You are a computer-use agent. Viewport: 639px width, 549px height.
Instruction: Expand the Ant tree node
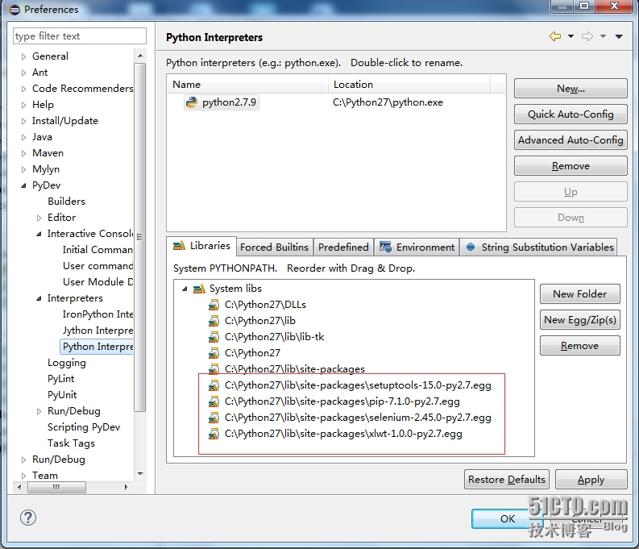24,73
